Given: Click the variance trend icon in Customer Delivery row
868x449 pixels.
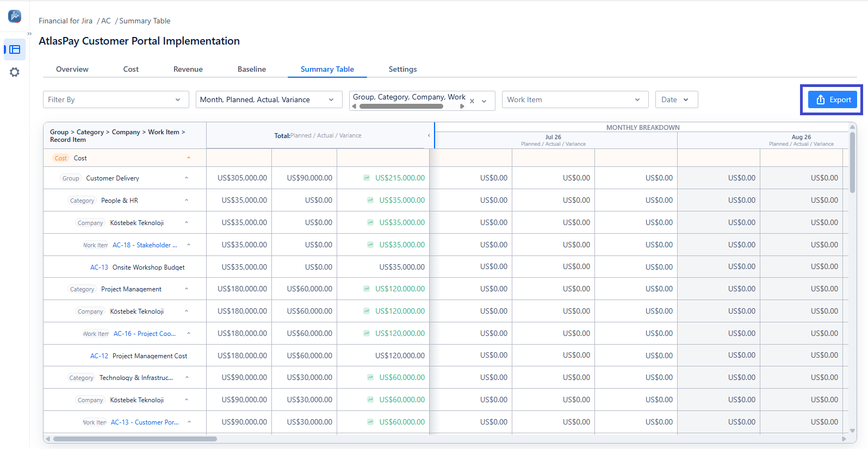Looking at the screenshot, I should [367, 178].
